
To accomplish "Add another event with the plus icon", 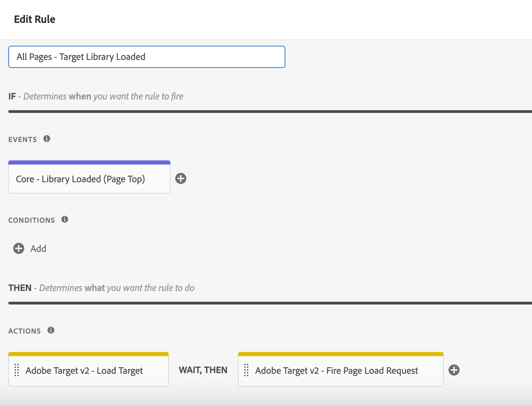I will (181, 178).
